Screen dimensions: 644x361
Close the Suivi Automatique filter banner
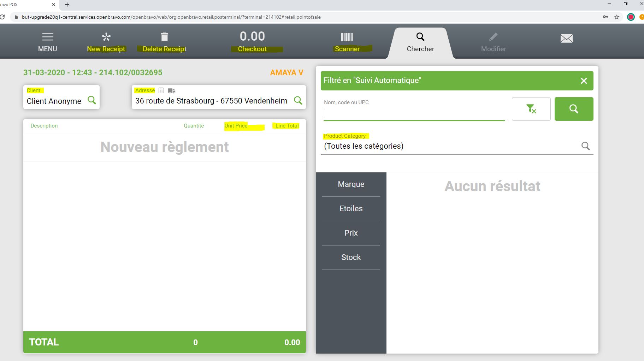(584, 81)
